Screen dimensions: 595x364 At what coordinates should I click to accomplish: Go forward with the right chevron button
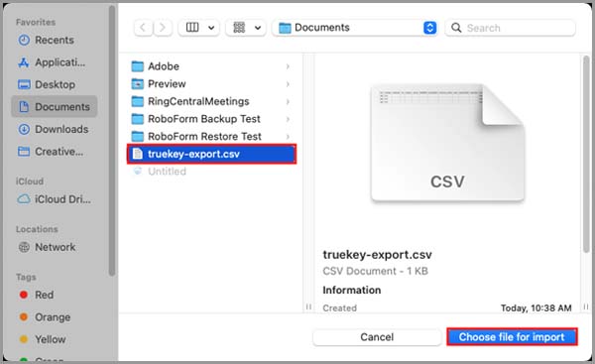tap(163, 28)
